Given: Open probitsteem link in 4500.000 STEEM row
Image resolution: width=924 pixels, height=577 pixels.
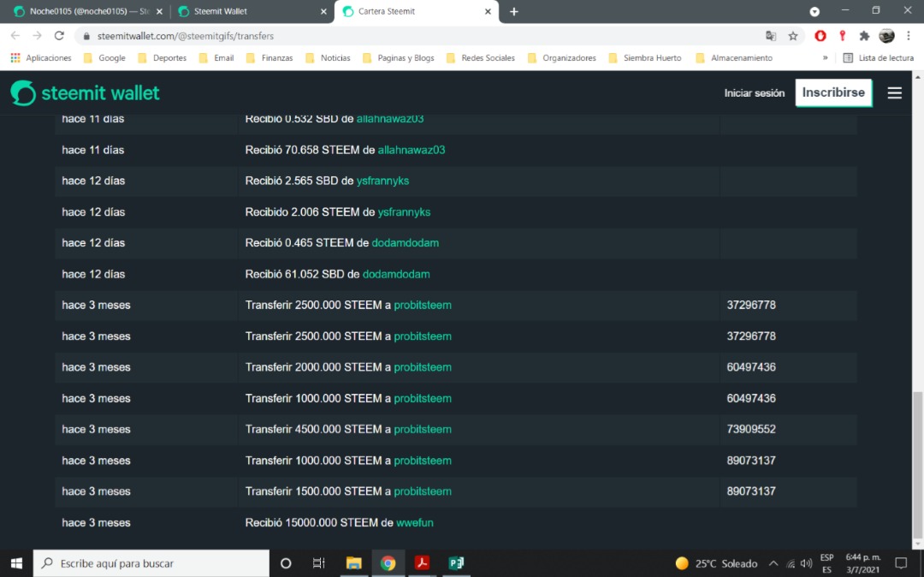Looking at the screenshot, I should tap(423, 429).
